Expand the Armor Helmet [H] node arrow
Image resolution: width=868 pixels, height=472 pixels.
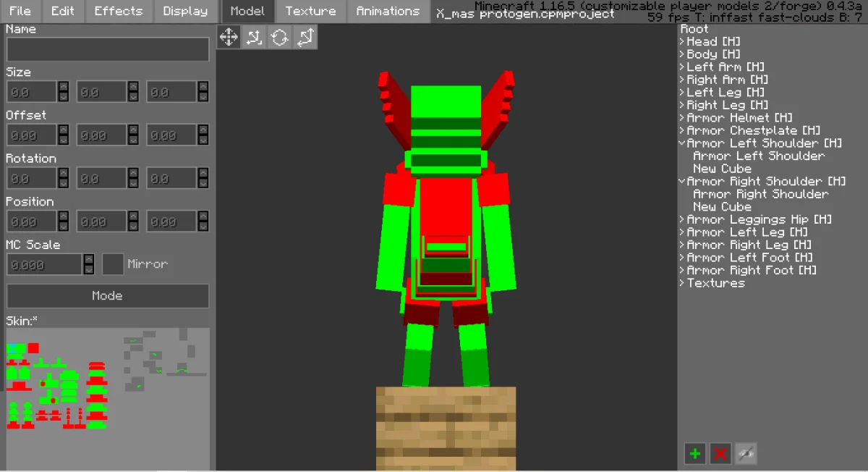pos(682,118)
